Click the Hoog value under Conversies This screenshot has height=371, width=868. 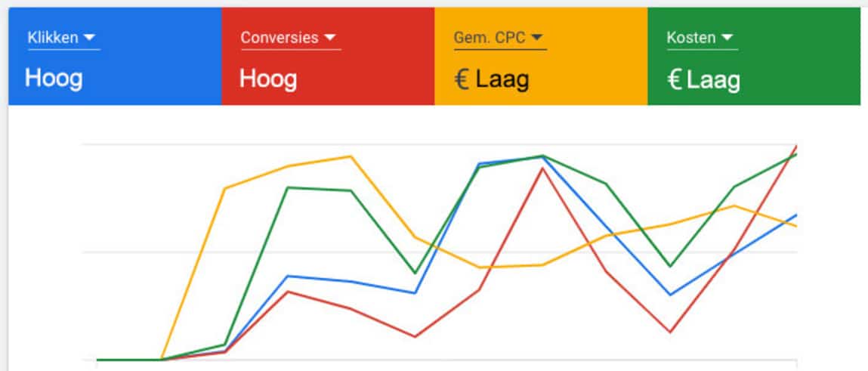point(268,79)
